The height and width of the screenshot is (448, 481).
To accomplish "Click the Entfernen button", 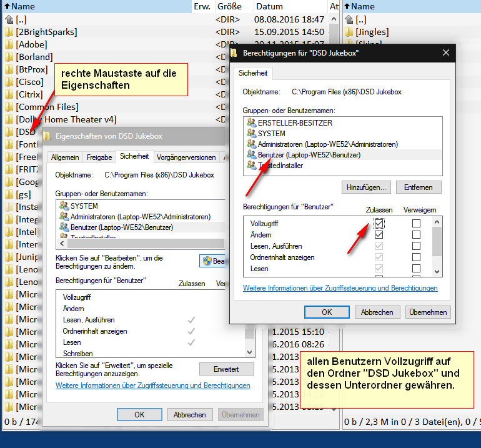I will click(419, 187).
